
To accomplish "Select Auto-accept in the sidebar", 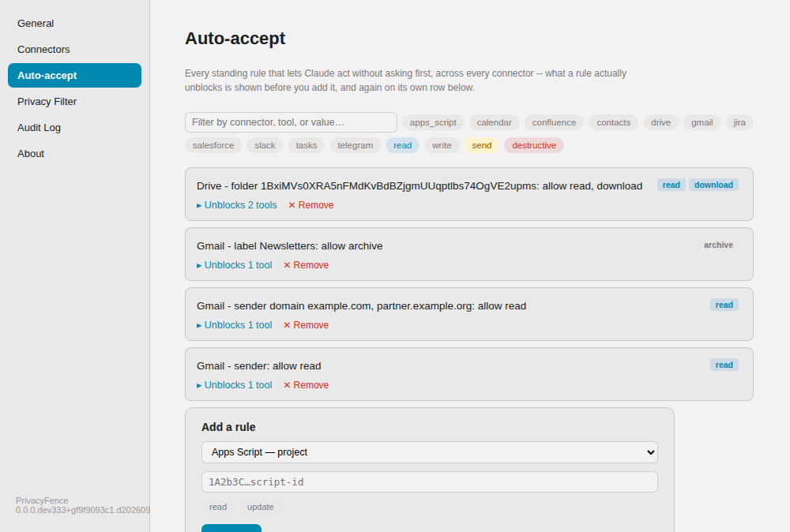I will [74, 76].
